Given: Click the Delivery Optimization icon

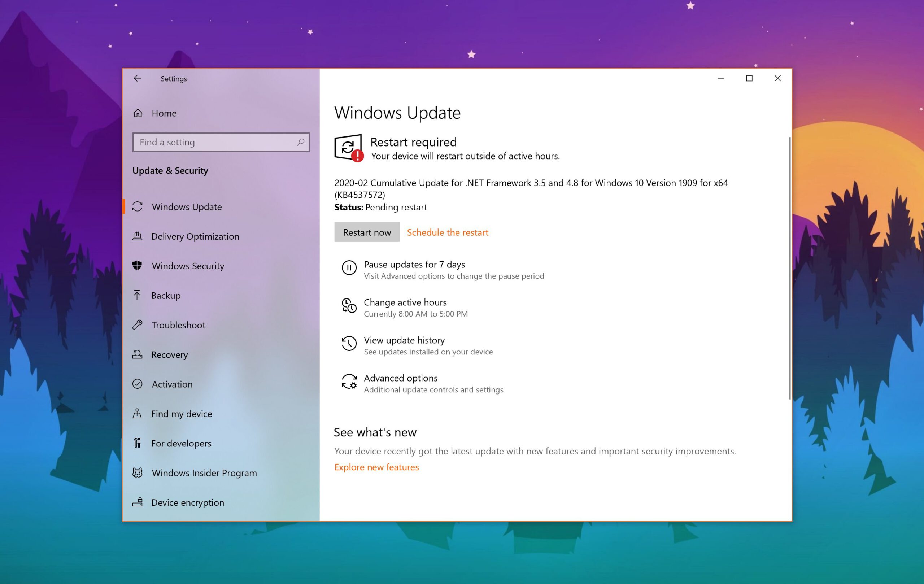Looking at the screenshot, I should pos(138,236).
